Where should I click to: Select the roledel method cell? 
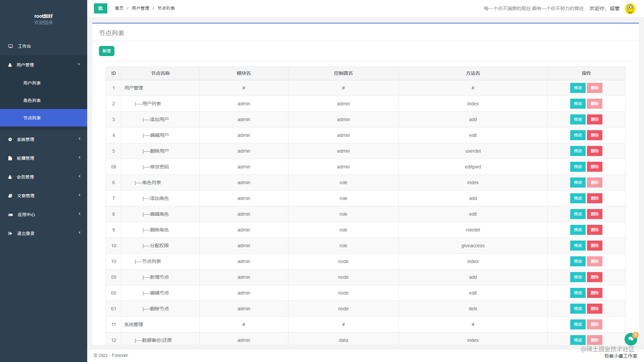pyautogui.click(x=473, y=230)
